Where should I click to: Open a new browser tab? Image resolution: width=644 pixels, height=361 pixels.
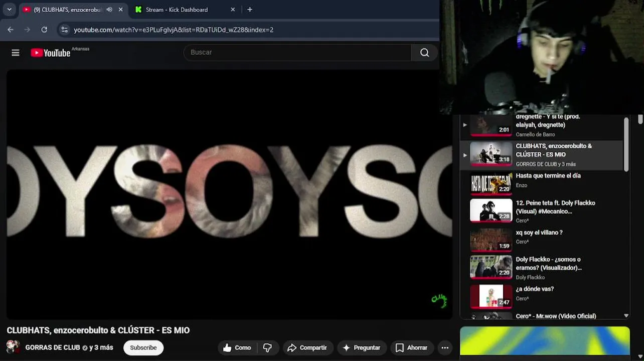pos(250,10)
